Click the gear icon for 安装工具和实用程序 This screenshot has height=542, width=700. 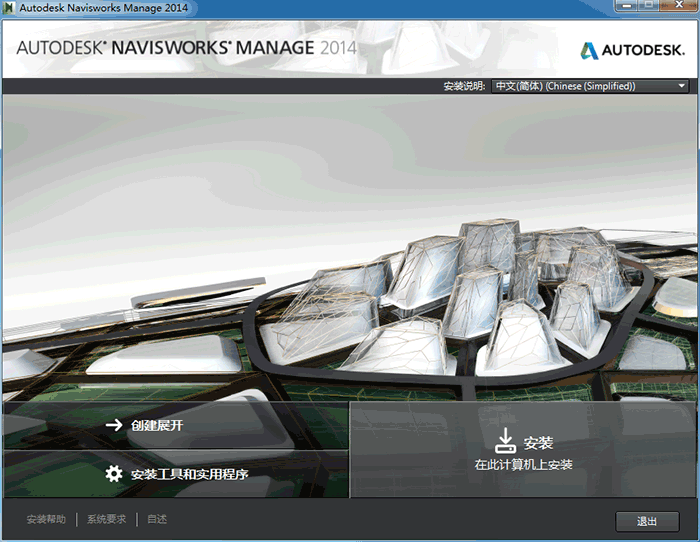pos(114,474)
